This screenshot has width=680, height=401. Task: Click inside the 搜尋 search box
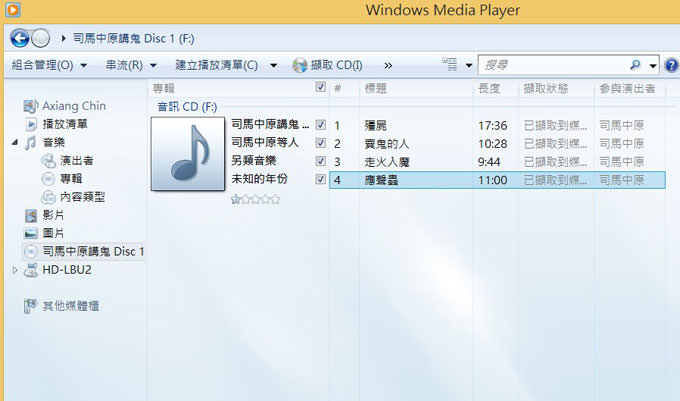[x=552, y=65]
